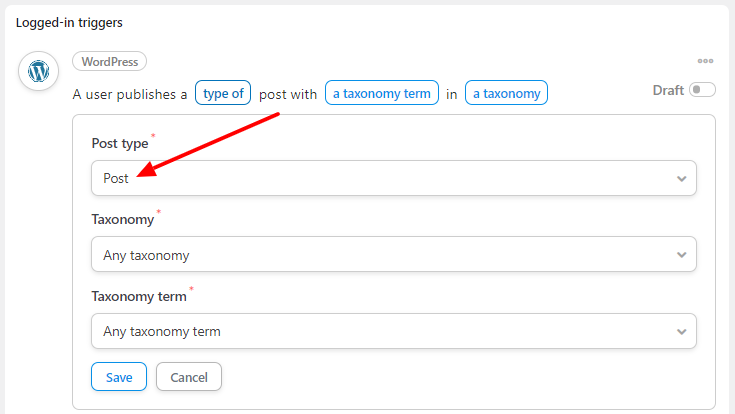Click the WordPress integration tag
The image size is (735, 414).
point(110,61)
